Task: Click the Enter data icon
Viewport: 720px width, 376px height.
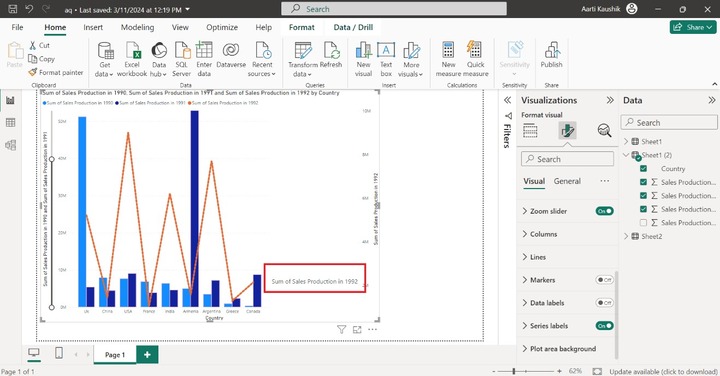Action: 204,50
